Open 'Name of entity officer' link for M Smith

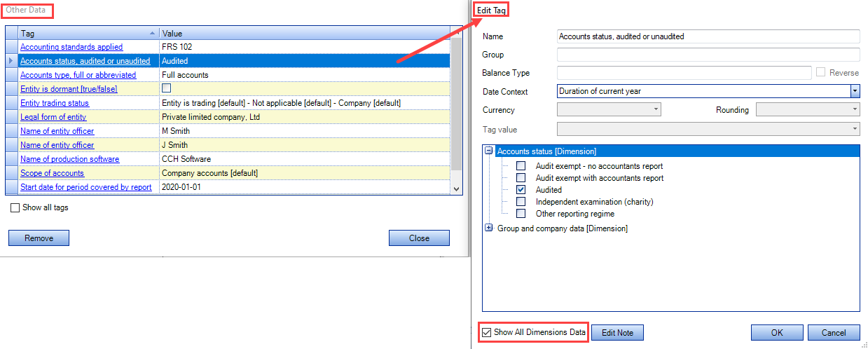click(57, 131)
